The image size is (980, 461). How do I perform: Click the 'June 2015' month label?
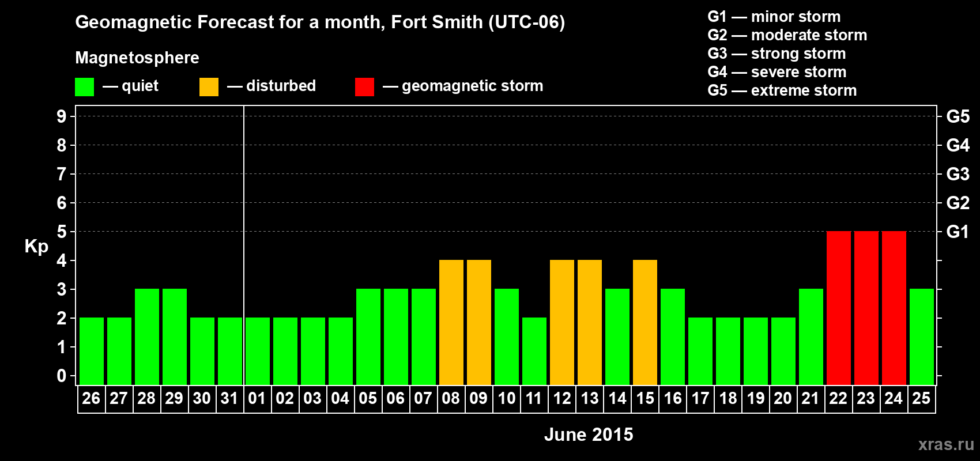[589, 434]
